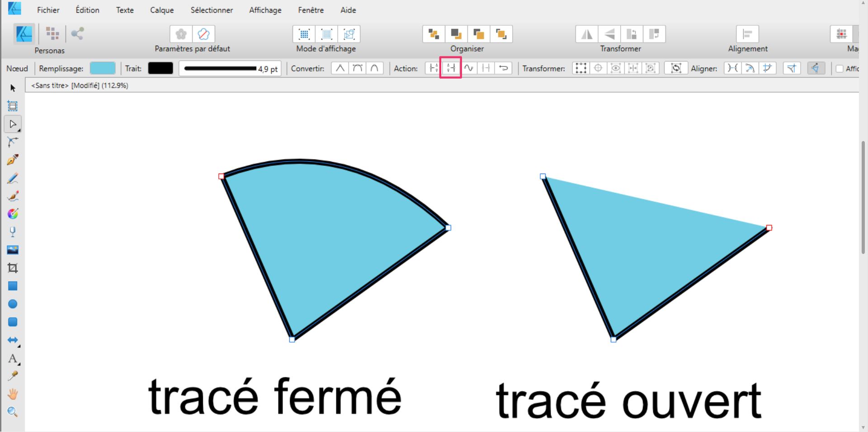This screenshot has height=432, width=868.
Task: Open the Trait stroke color swatch
Action: tap(160, 68)
